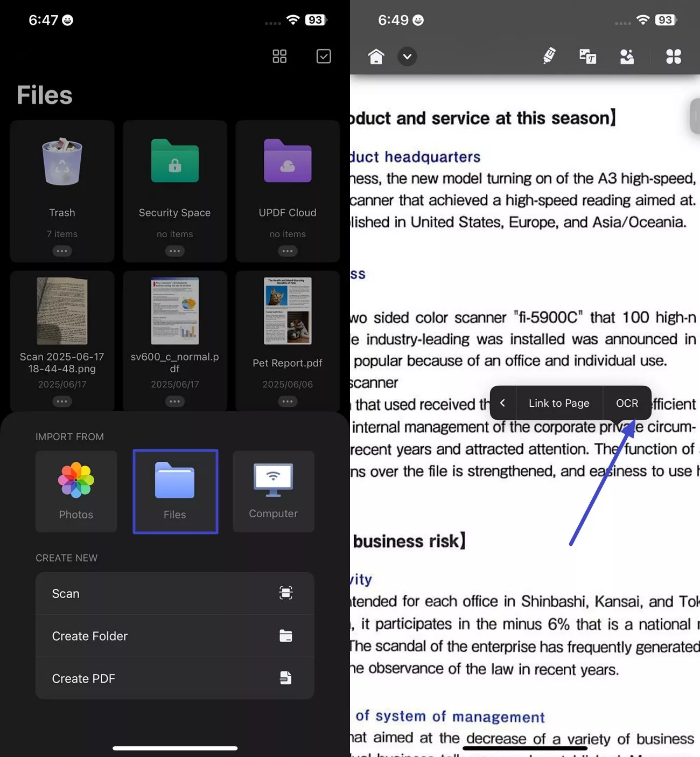The width and height of the screenshot is (700, 757).
Task: Go back with the popup menu's left chevron
Action: click(x=502, y=403)
